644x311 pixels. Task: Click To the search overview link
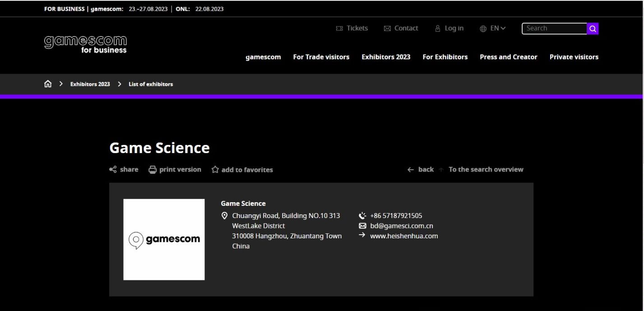click(486, 170)
